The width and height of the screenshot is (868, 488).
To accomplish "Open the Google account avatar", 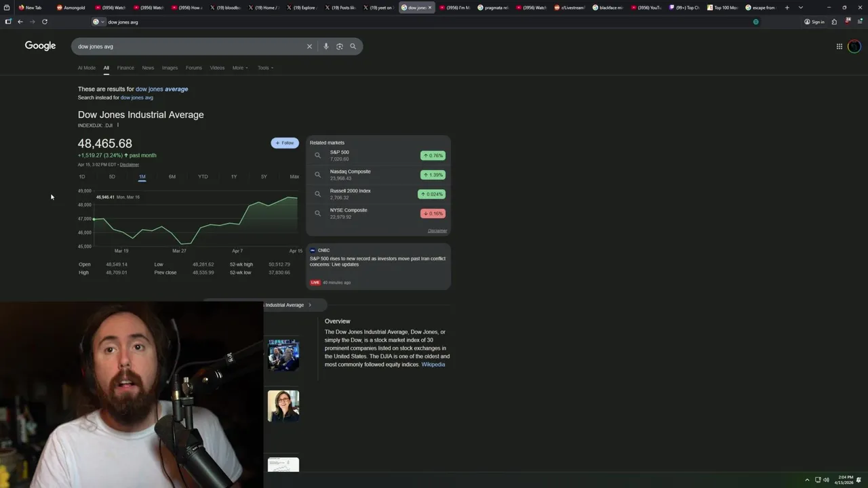I will pos(854,46).
